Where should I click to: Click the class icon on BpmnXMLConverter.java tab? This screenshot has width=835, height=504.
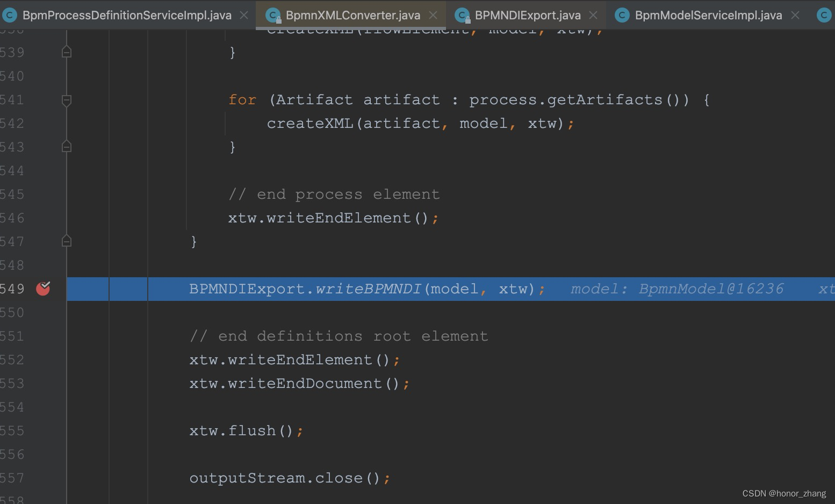[273, 15]
